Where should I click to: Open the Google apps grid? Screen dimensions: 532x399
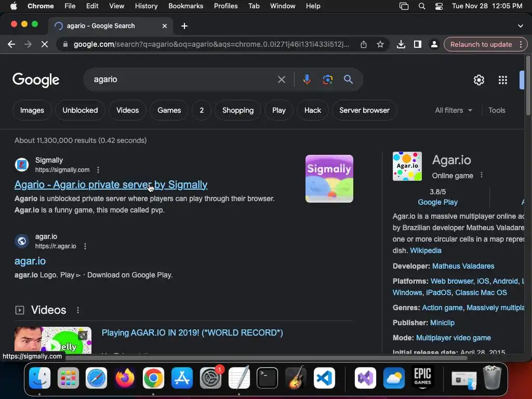[x=503, y=80]
